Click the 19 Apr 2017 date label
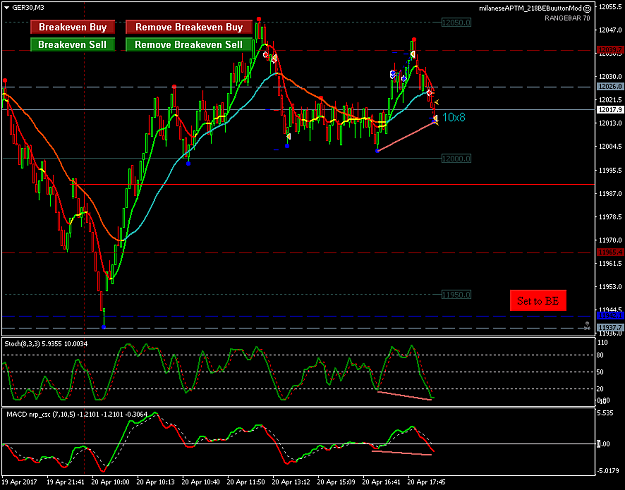 [x=20, y=482]
